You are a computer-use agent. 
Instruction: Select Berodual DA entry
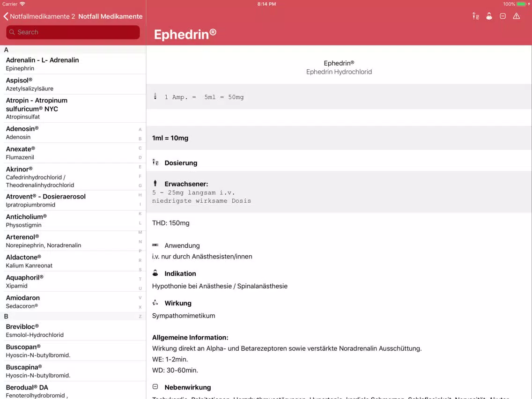pos(73,391)
